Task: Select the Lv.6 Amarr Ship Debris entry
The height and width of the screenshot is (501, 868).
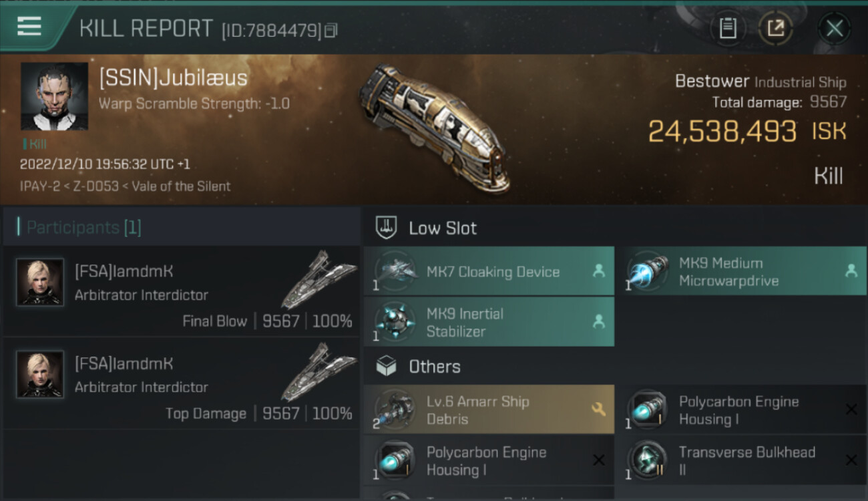Action: [478, 410]
